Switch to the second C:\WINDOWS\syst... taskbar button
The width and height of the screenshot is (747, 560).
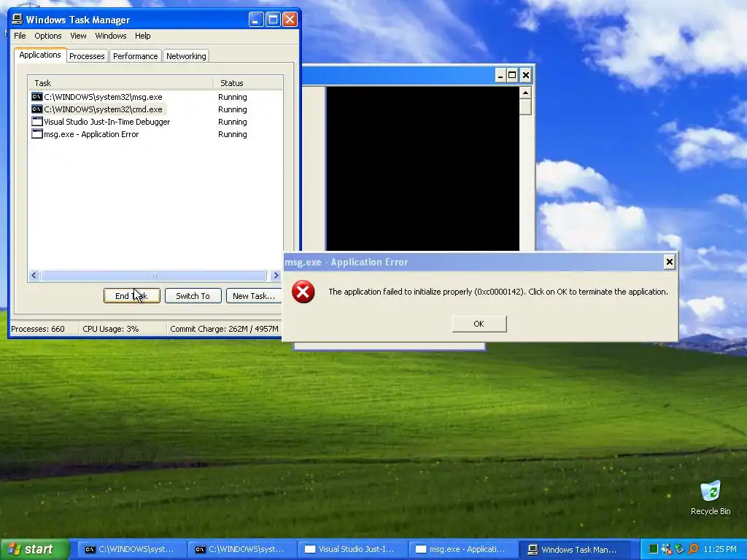242,549
